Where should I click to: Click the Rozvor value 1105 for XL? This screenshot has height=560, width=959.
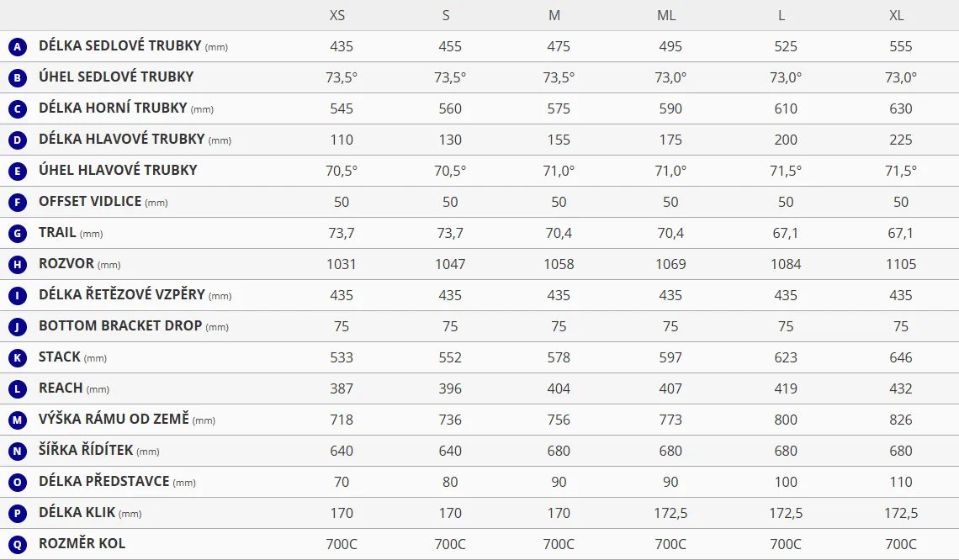click(x=901, y=264)
